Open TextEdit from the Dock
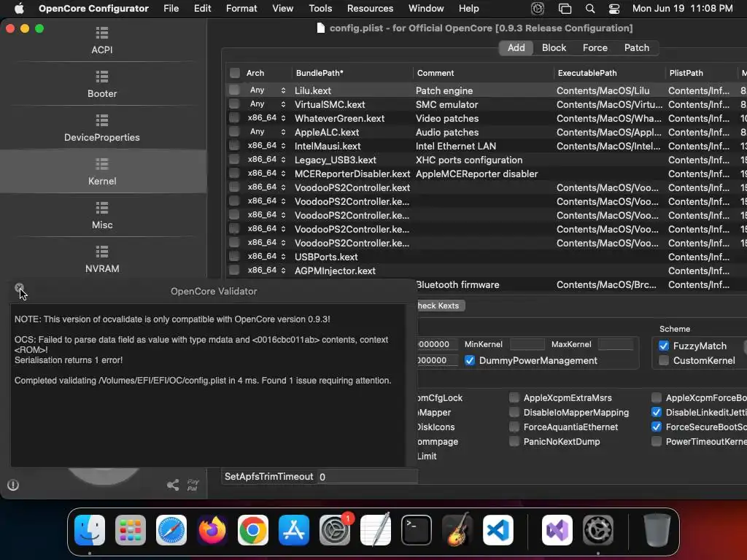 click(x=376, y=530)
